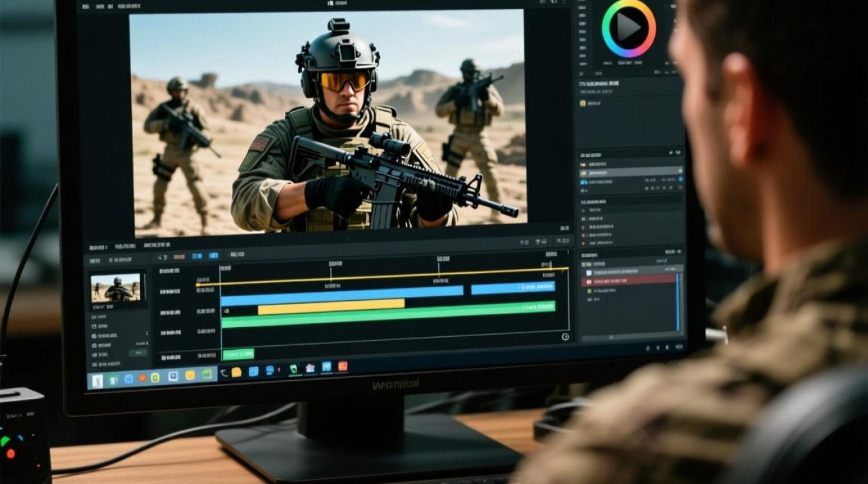Open the soldier clip thumbnail in media panel
Image resolution: width=868 pixels, height=484 pixels.
tap(116, 287)
